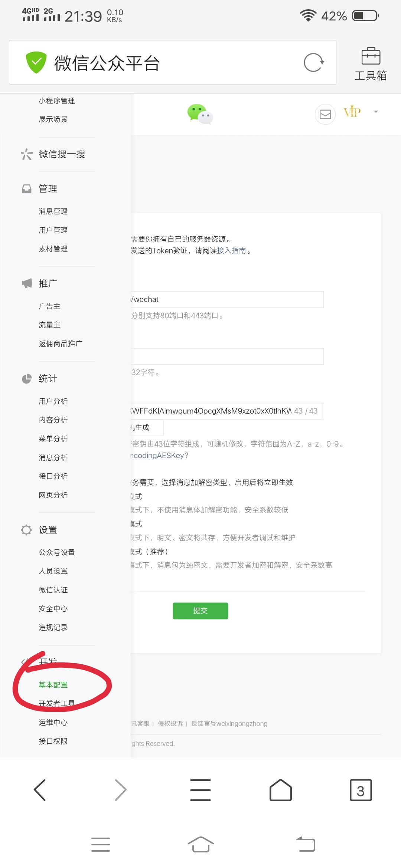Screen dimensions: 401x868
Task: Tap the 推广 megaphone icon
Action: coord(27,284)
